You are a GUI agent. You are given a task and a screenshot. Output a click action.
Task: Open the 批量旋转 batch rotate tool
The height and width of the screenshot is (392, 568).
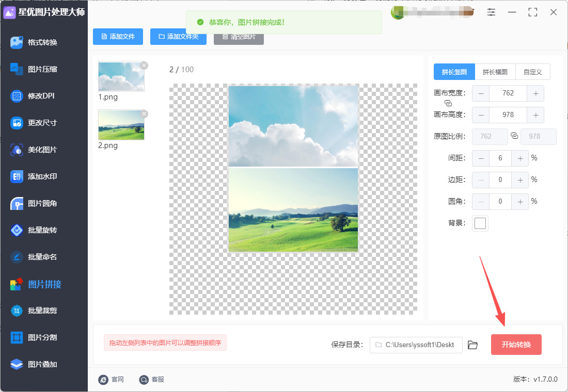[35, 230]
